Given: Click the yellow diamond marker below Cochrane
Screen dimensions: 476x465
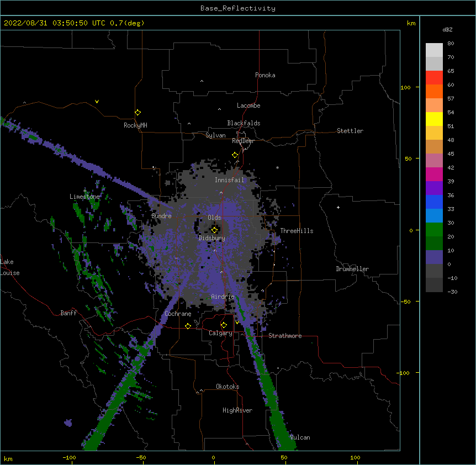Looking at the screenshot, I should [x=188, y=326].
